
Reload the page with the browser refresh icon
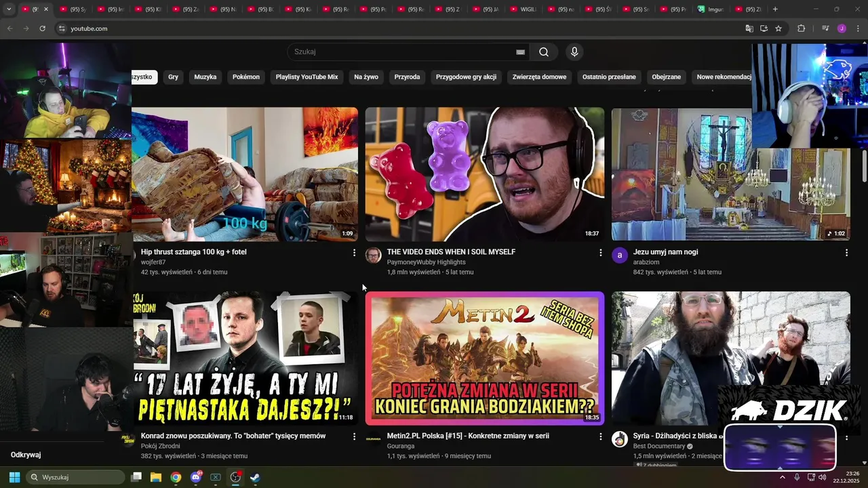(42, 28)
